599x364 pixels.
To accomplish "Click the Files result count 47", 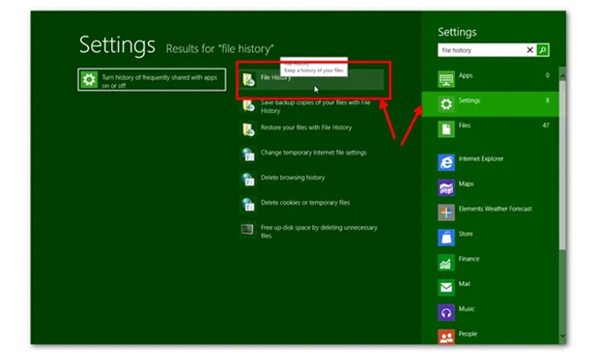I will (x=546, y=126).
